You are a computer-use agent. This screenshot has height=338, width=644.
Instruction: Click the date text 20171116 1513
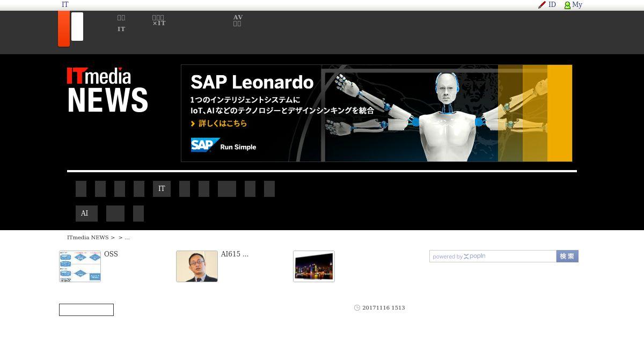[x=384, y=308]
